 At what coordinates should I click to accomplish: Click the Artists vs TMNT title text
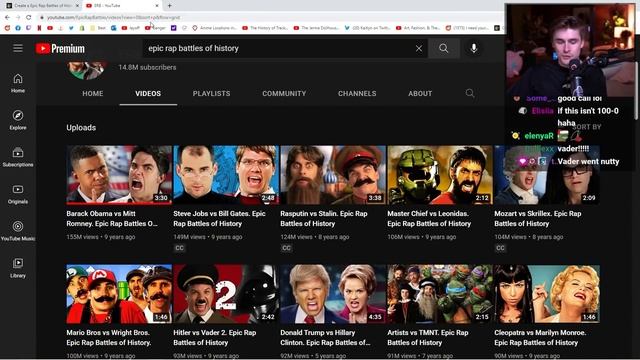coord(428,338)
